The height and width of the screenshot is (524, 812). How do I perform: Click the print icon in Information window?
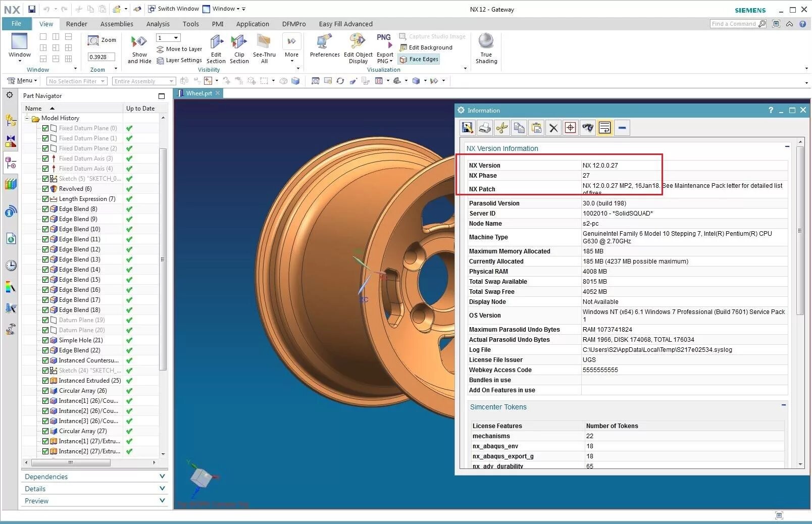coord(484,128)
